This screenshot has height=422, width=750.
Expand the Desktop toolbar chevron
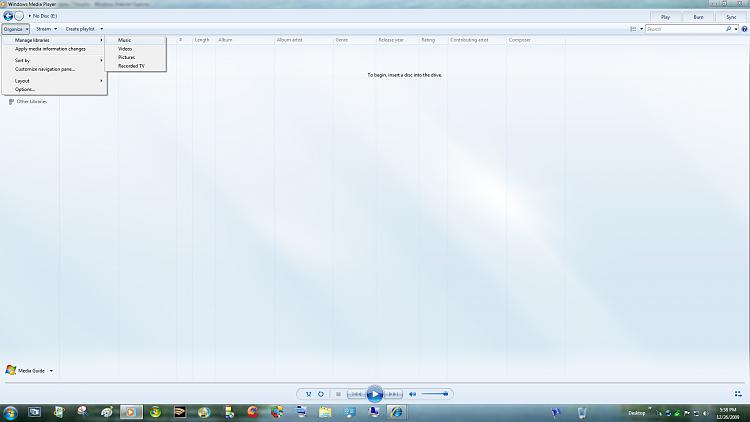650,408
